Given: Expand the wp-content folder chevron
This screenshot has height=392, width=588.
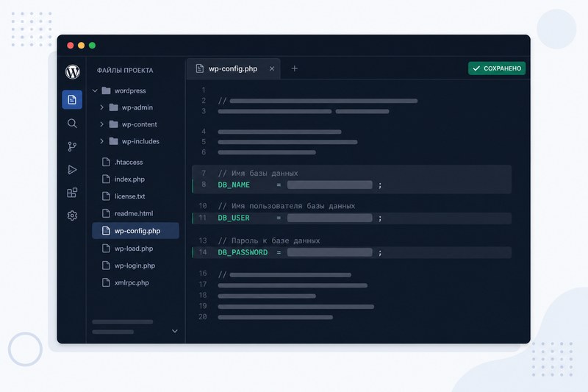Looking at the screenshot, I should click(x=101, y=124).
